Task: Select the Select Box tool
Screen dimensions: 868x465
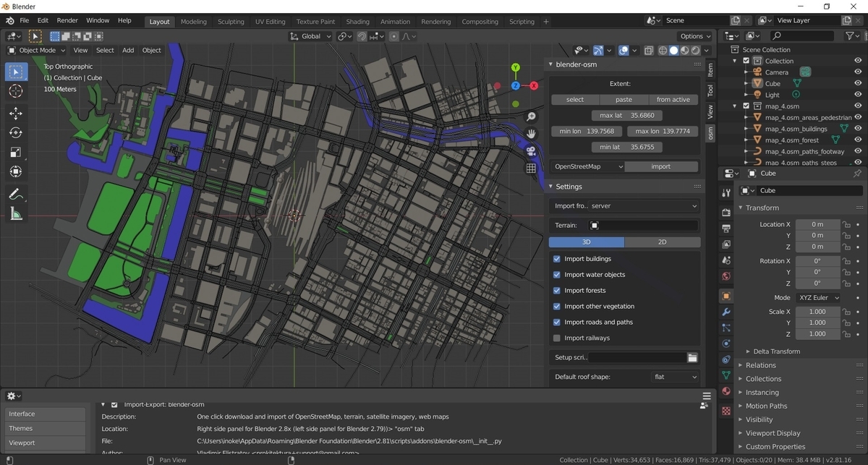Action: 16,72
